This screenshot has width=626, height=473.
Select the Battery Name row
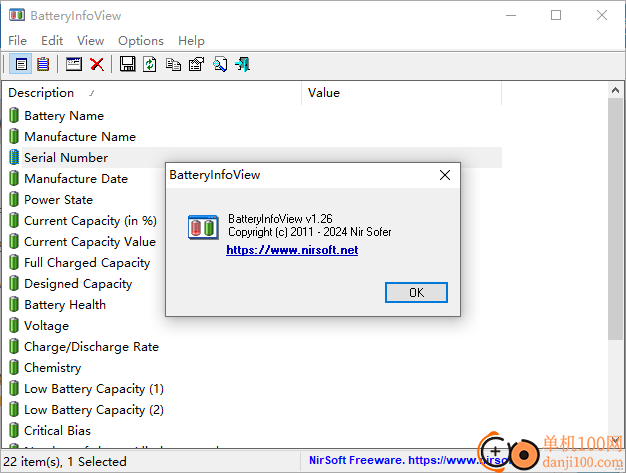coord(252,115)
